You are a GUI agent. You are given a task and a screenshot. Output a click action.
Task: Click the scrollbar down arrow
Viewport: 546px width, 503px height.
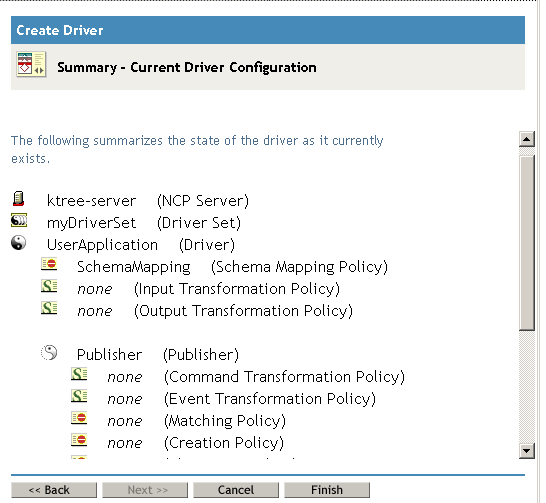click(x=526, y=451)
